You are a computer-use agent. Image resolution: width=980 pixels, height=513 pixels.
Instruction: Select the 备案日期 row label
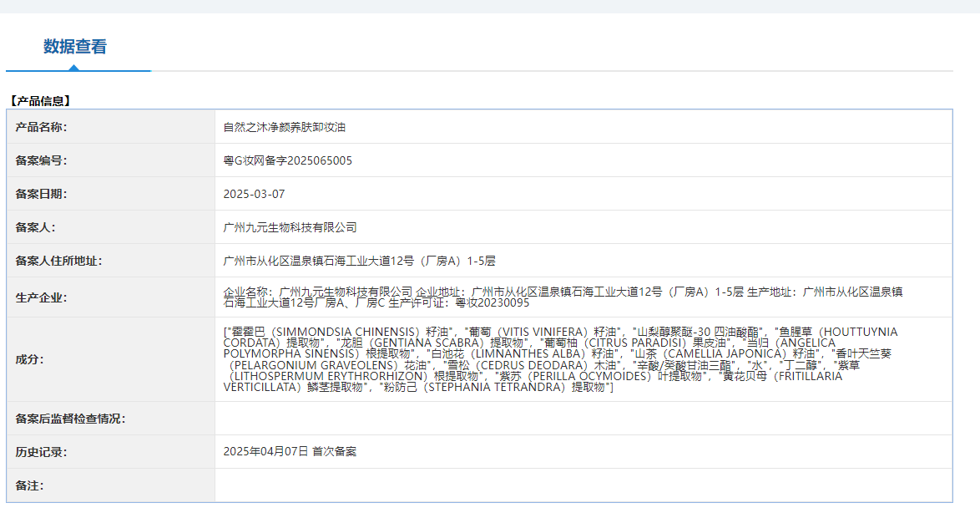(41, 194)
